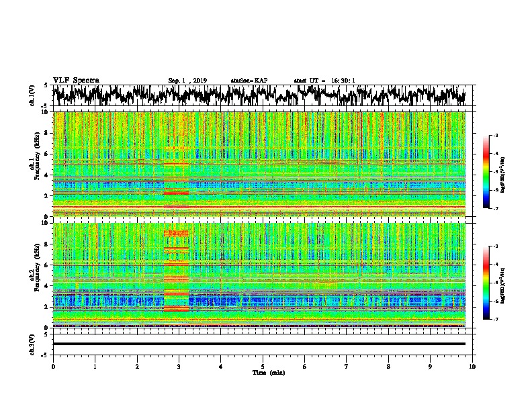Click the ch.1 "Frequency (kHz)" axis label
The height and width of the screenshot is (411, 532).
click(37, 156)
